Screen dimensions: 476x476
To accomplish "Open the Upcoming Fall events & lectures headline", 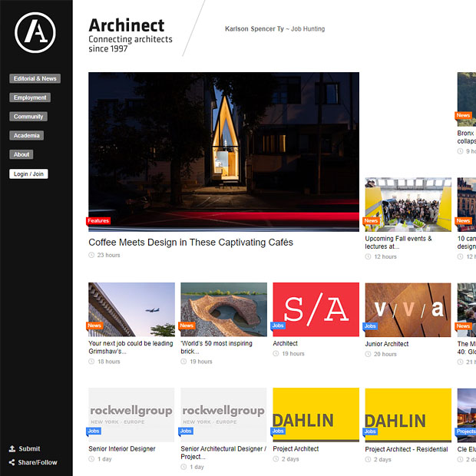I will tap(398, 243).
